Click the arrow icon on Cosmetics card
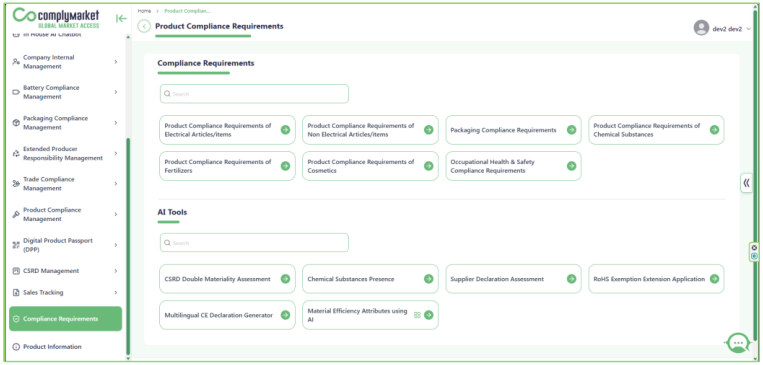Screen dimensions: 763x365 (429, 166)
